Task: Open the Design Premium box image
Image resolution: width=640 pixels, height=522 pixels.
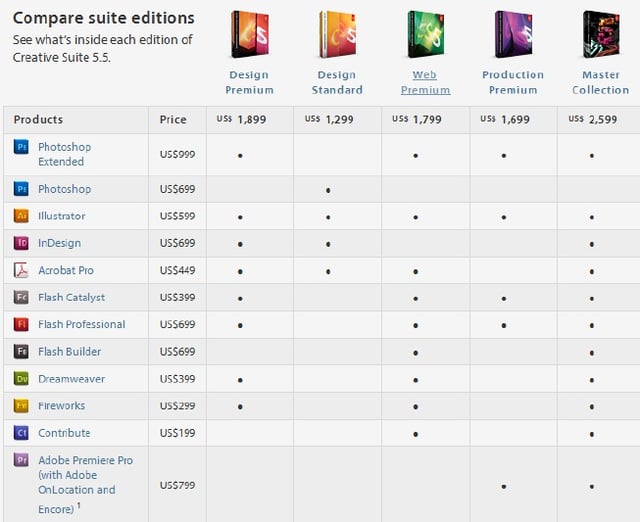Action: point(249,34)
